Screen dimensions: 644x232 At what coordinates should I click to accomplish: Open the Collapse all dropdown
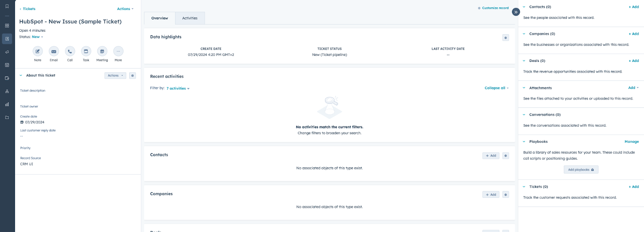click(x=496, y=88)
